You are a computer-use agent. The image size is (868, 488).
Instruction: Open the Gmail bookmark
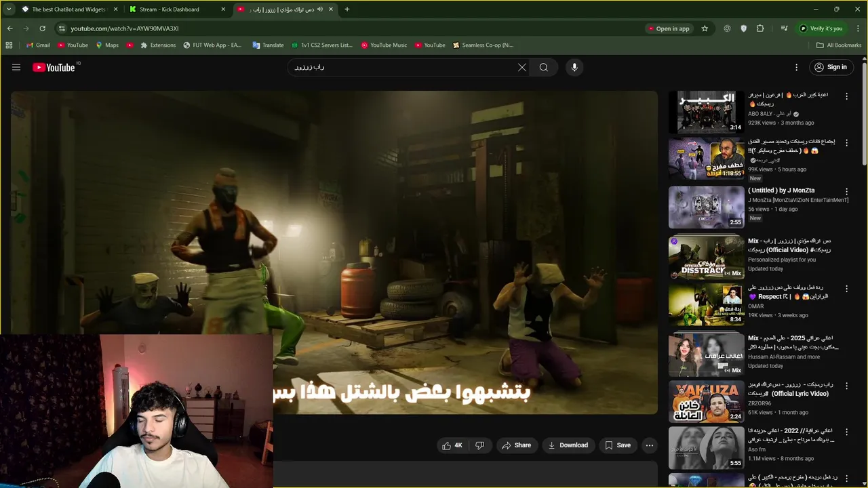[x=38, y=45]
